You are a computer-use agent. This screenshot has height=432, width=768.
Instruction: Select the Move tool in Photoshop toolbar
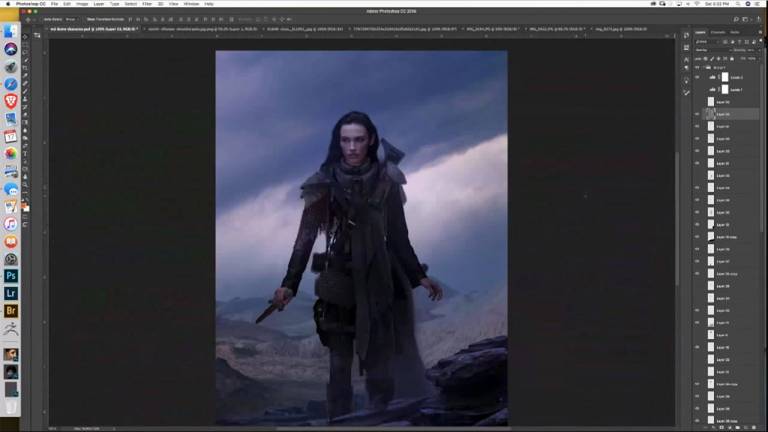pyautogui.click(x=25, y=36)
